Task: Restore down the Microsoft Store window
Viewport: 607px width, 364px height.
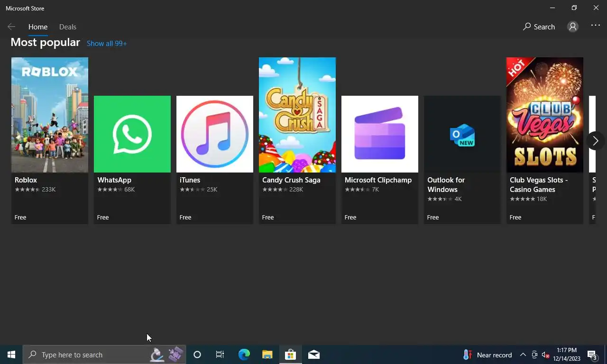Action: (574, 8)
